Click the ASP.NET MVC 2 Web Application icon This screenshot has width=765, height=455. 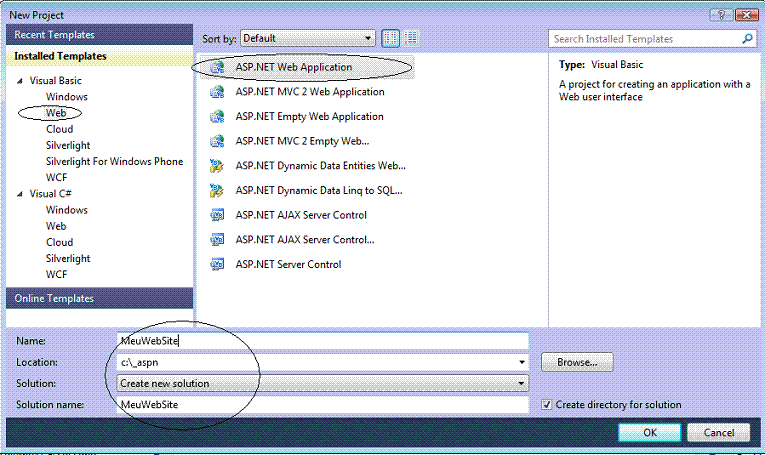click(x=217, y=92)
